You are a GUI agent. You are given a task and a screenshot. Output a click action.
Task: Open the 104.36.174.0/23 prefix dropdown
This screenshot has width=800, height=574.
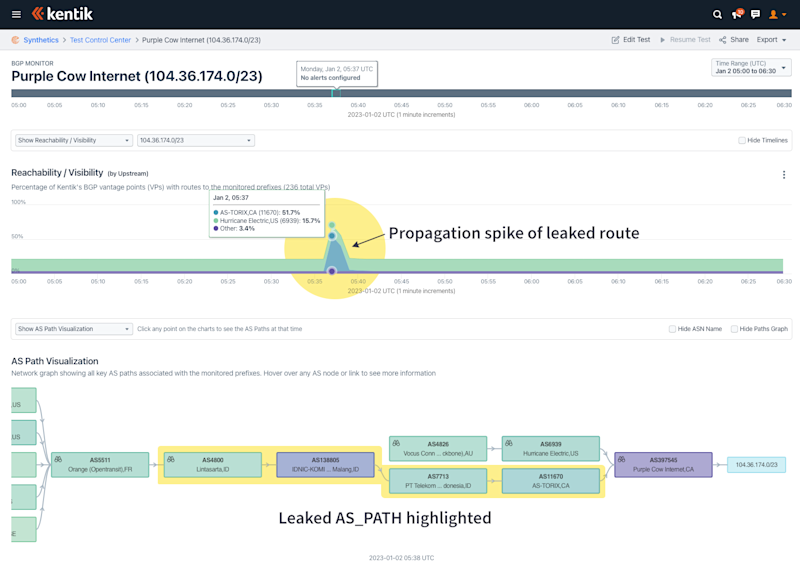(196, 140)
